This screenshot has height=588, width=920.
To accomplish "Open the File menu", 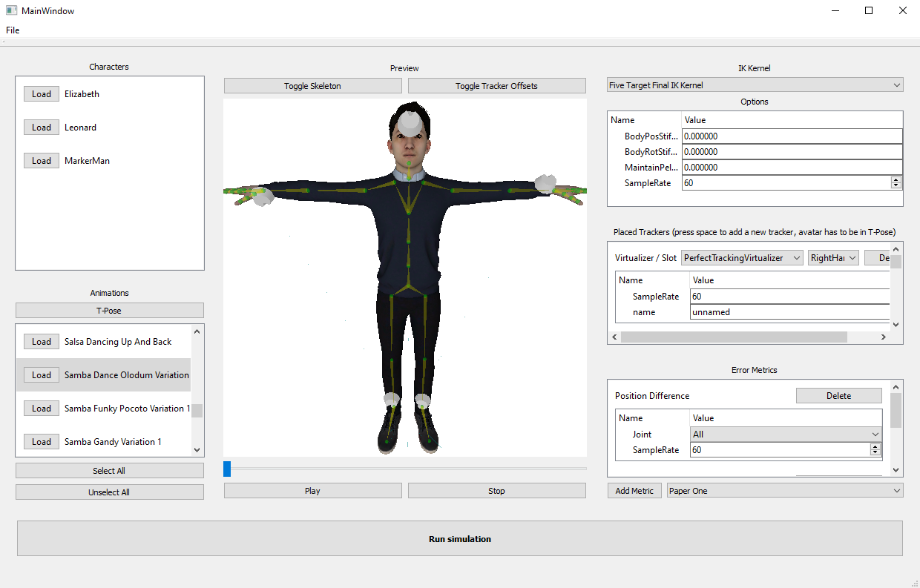I will (x=13, y=30).
